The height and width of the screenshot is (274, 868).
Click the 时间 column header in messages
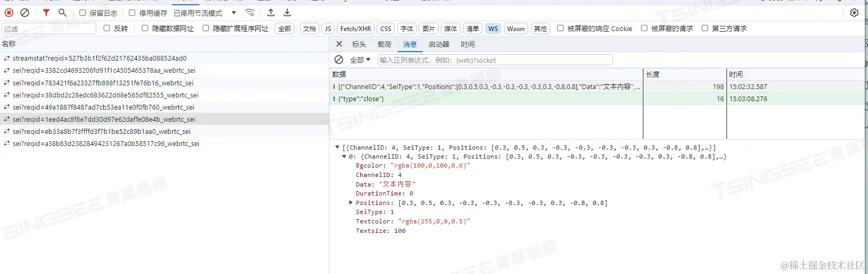coord(796,74)
